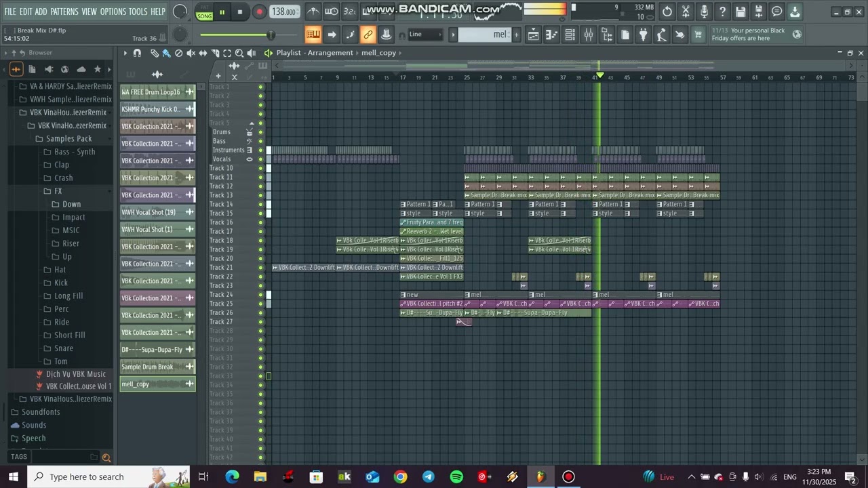Save project with floppy disk icon
The width and height of the screenshot is (868, 488).
[x=741, y=12]
